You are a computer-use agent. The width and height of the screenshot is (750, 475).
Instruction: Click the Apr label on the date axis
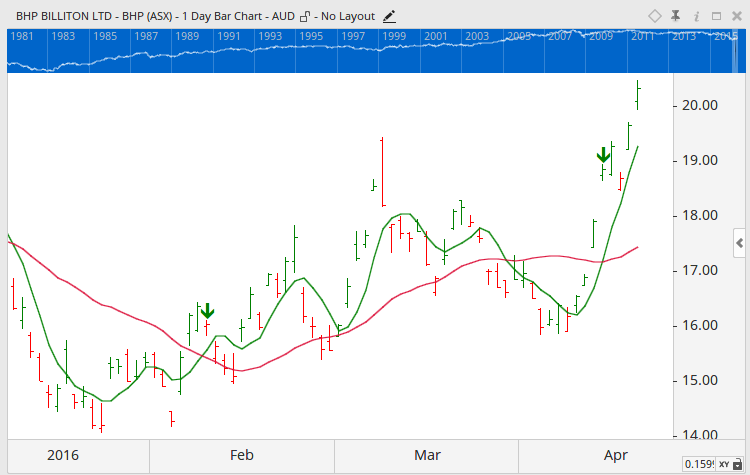pos(616,455)
